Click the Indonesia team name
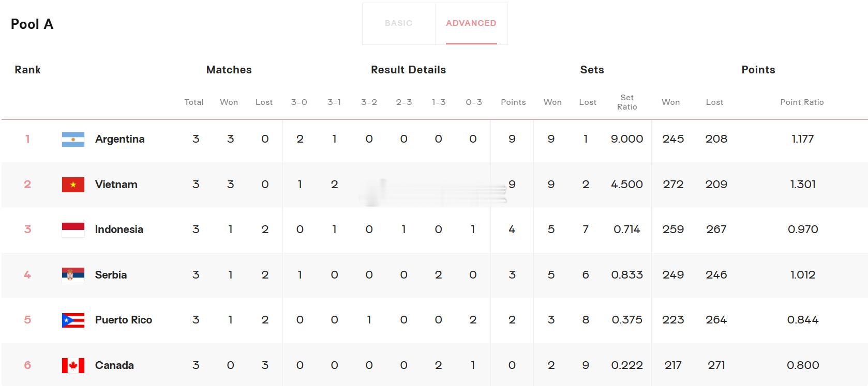The width and height of the screenshot is (868, 386). pos(118,229)
